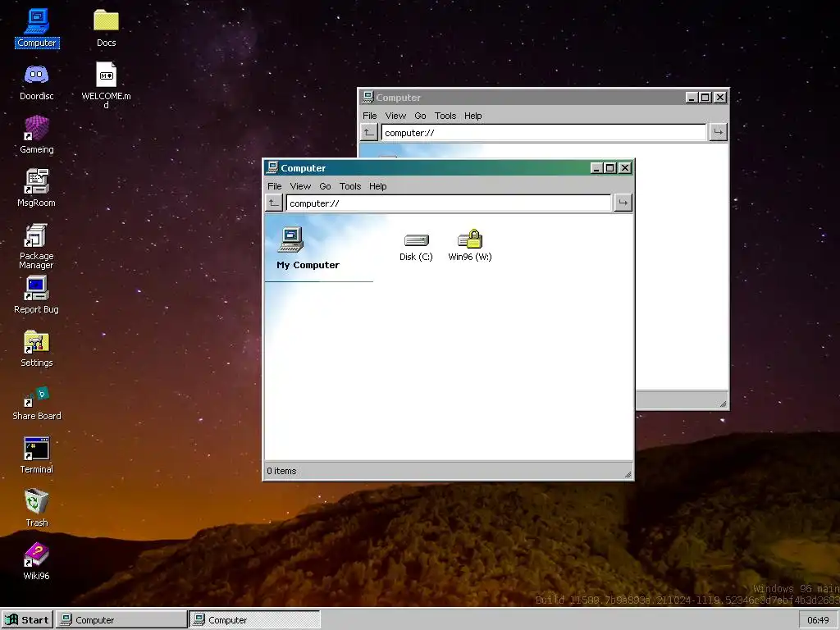The image size is (840, 630).
Task: Switch to first Computer taskbar button
Action: pos(121,620)
